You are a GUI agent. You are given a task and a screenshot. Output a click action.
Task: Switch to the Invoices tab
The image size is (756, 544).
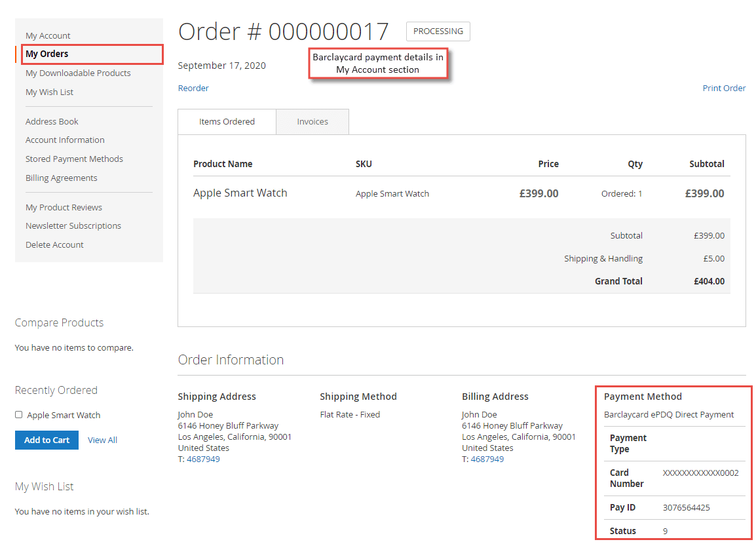[312, 121]
